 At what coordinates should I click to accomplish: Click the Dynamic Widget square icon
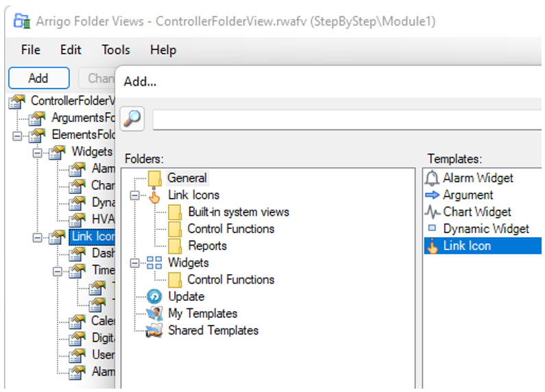pyautogui.click(x=432, y=228)
